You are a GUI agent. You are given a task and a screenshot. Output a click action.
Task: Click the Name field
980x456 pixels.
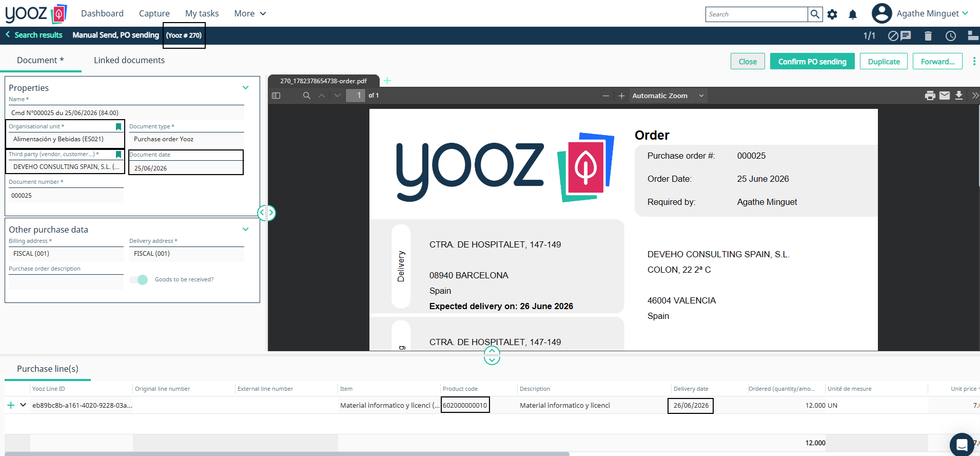[x=126, y=113]
